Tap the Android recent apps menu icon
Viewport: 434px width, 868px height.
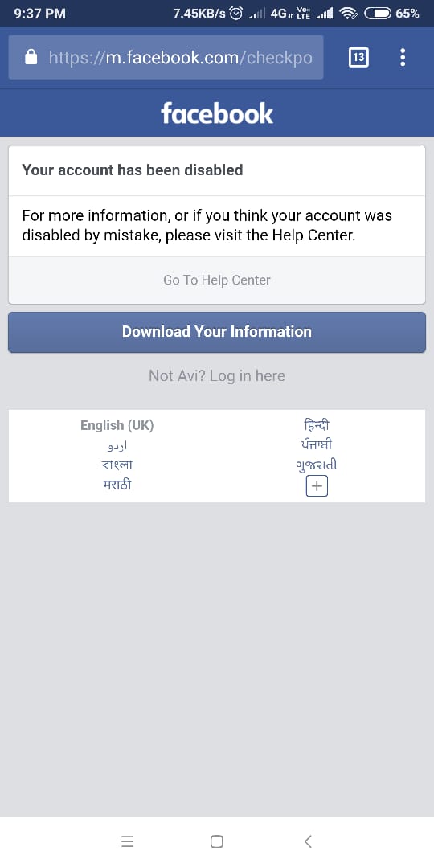[127, 841]
